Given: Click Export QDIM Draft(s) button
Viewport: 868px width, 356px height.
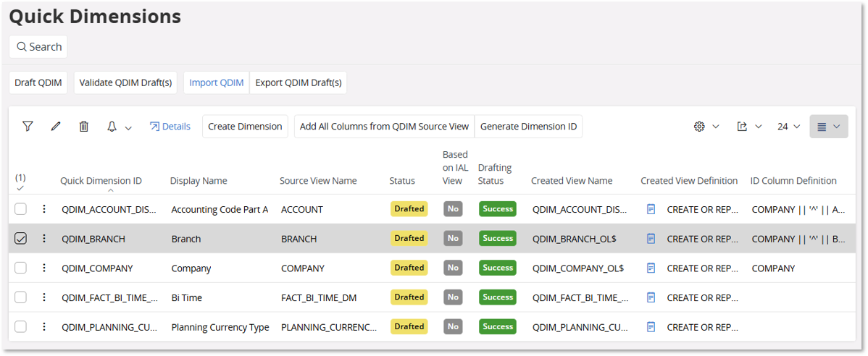Looking at the screenshot, I should 299,83.
